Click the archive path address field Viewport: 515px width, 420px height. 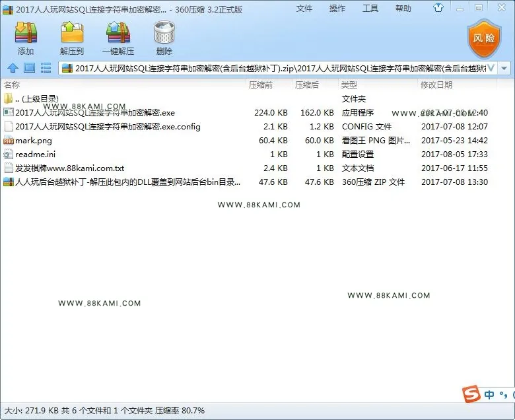[x=277, y=68]
